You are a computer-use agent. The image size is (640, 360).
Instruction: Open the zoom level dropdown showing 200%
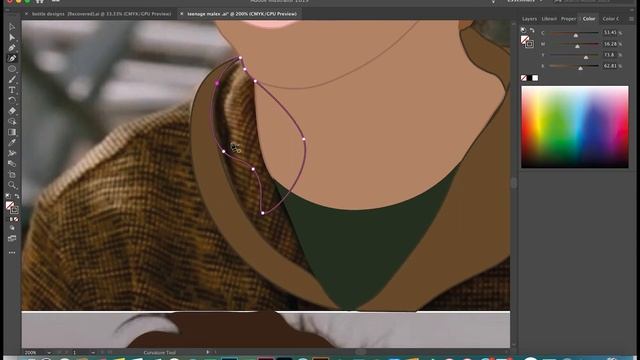click(x=49, y=353)
